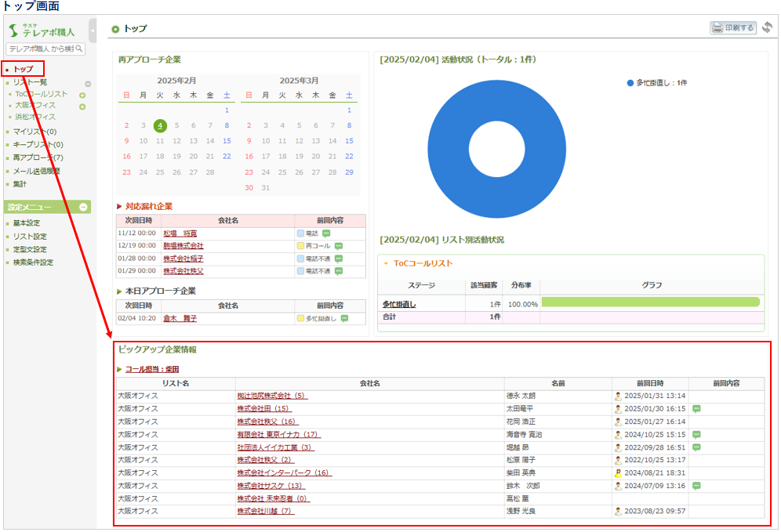Open company link 株式会社稲子
The image size is (781, 532).
[x=183, y=259]
